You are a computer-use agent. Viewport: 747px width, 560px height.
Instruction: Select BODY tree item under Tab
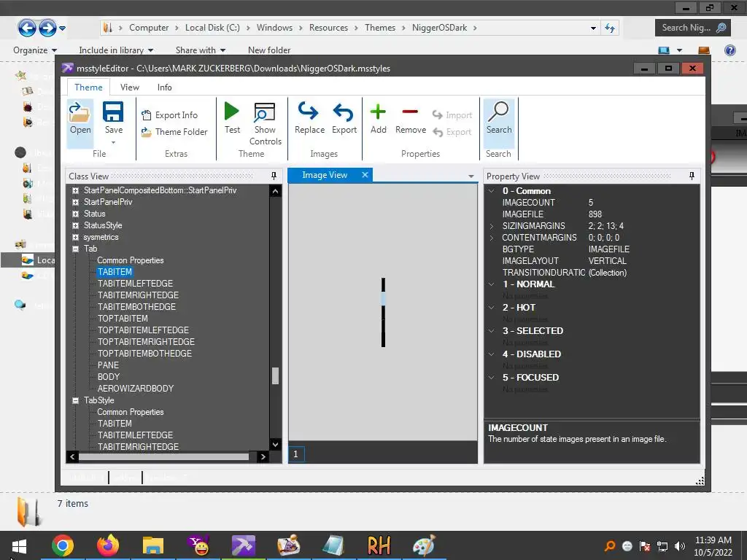pyautogui.click(x=109, y=377)
